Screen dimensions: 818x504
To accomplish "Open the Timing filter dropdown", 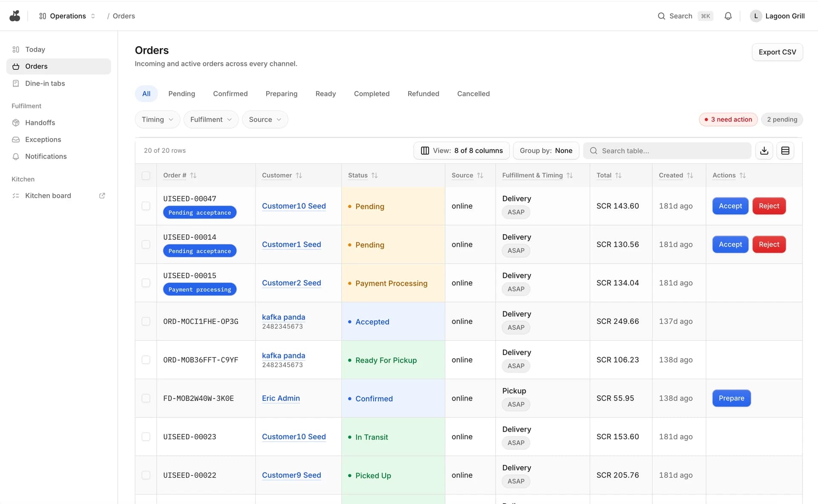I will (157, 119).
